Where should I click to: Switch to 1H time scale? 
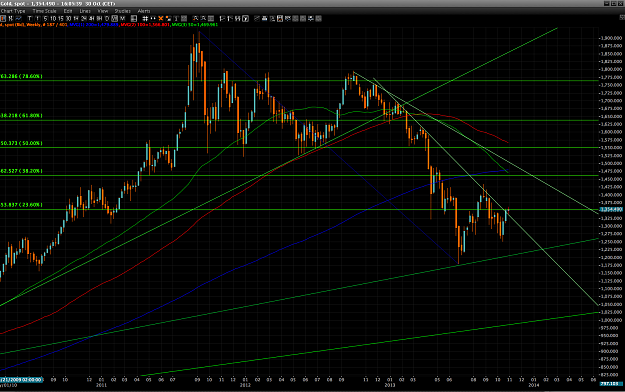pyautogui.click(x=76, y=18)
